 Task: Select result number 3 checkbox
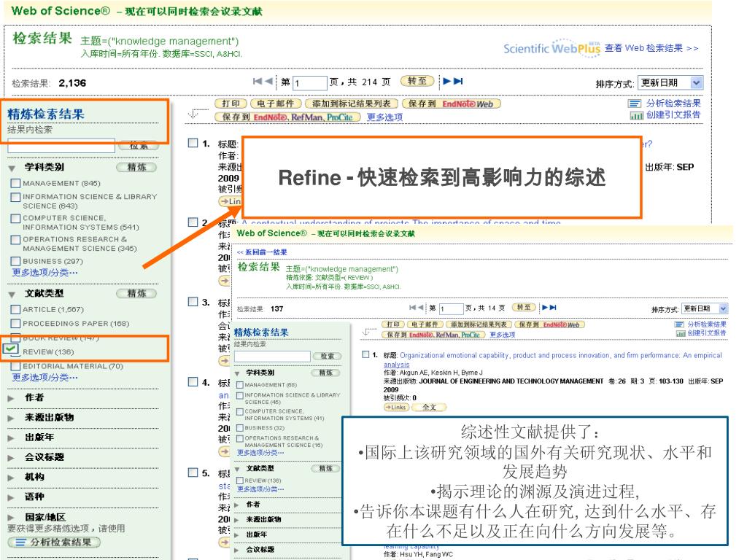(x=193, y=301)
